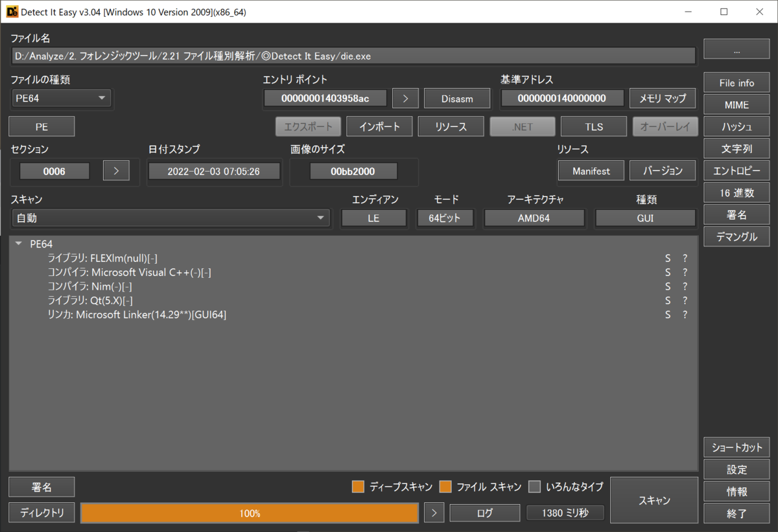The width and height of the screenshot is (778, 532).
Task: Open 文字列 (strings) window
Action: click(x=737, y=149)
